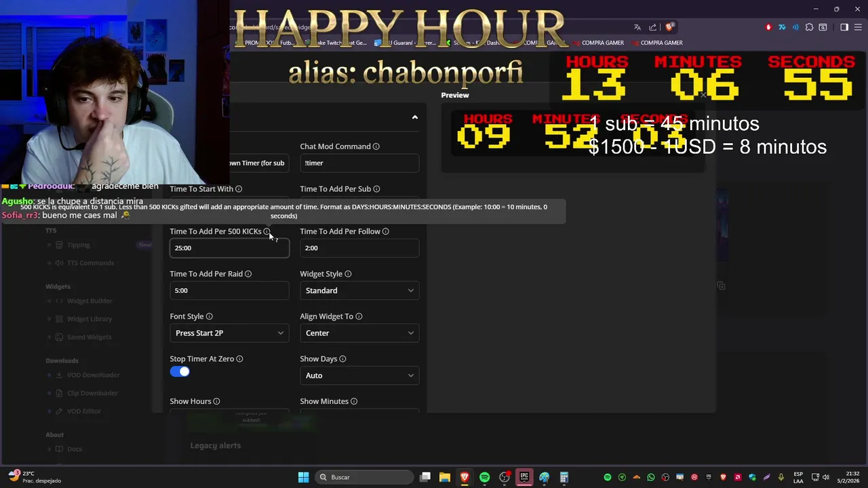Click info icon beside Font Style

coord(209,317)
